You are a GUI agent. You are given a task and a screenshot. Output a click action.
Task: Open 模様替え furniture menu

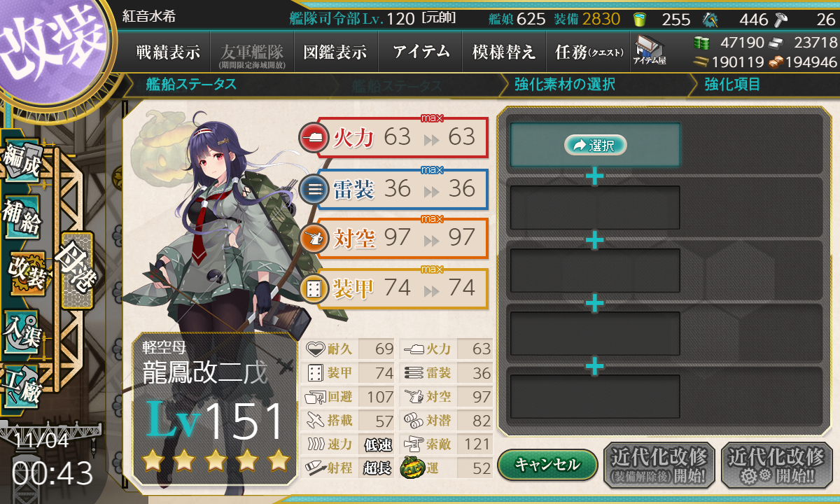[504, 52]
